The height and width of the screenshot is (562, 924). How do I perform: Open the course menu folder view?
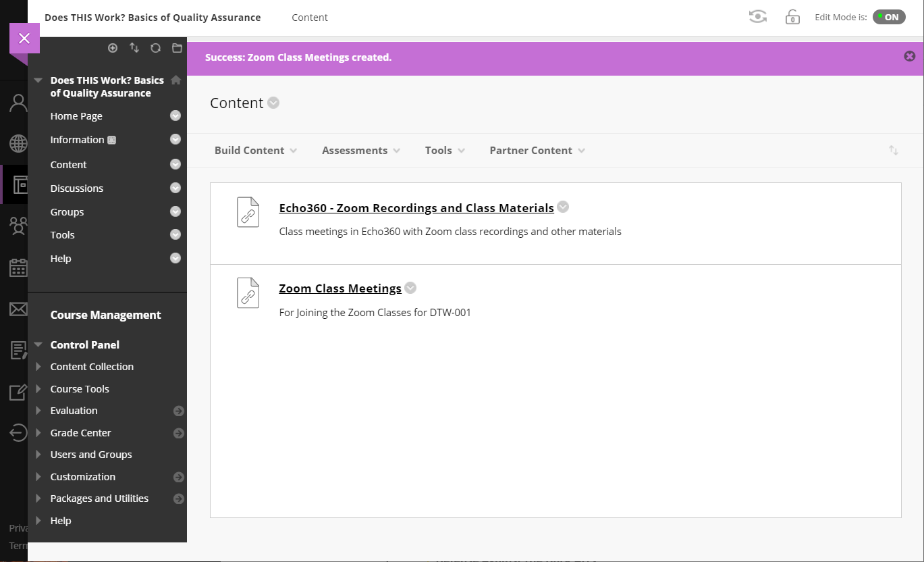tap(177, 48)
